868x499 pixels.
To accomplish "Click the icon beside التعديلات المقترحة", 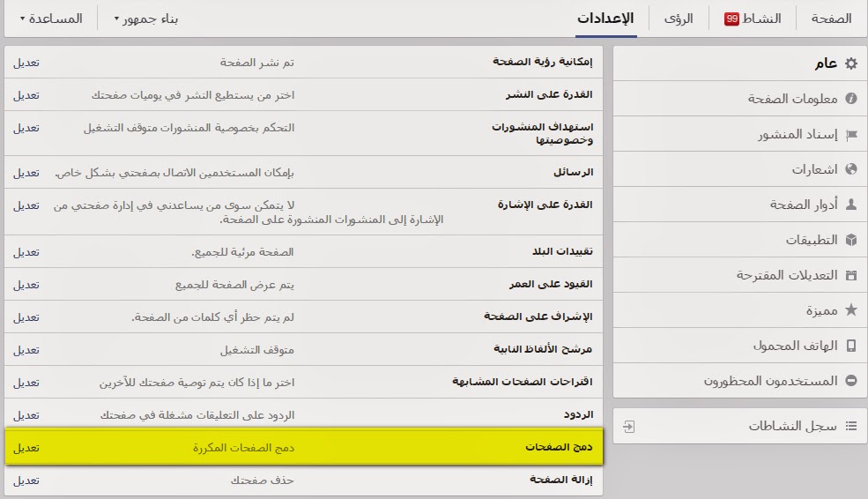I will pyautogui.click(x=851, y=275).
